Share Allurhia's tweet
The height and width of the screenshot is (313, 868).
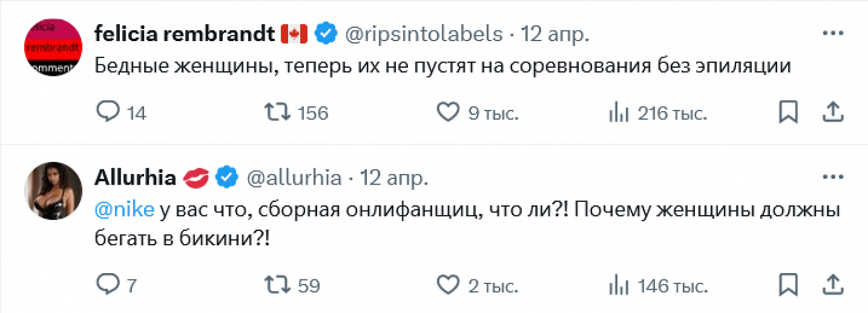point(832,285)
